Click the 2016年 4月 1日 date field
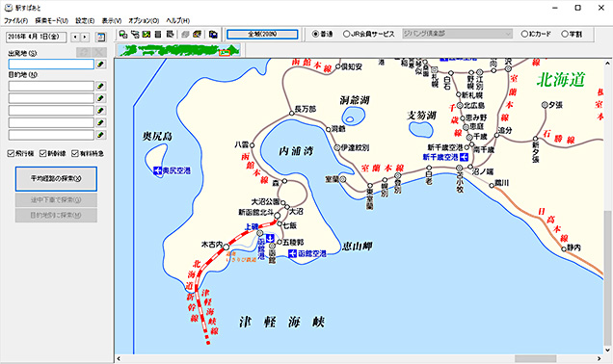 (x=37, y=38)
